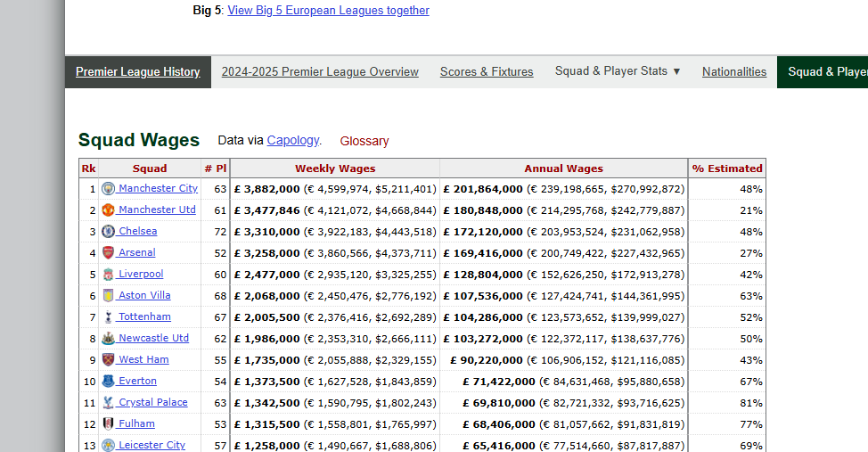The image size is (868, 452).
Task: Click the Everton club crest icon
Action: [108, 381]
